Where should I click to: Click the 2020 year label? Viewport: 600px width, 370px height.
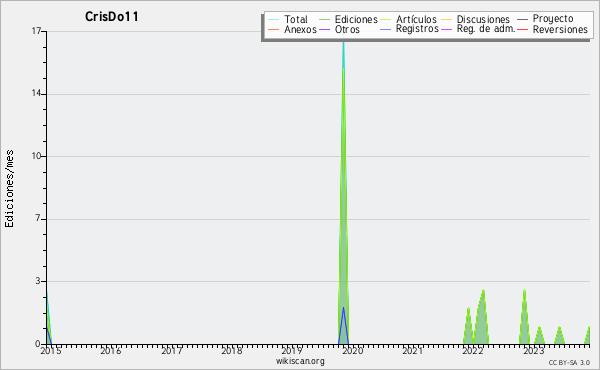point(352,351)
